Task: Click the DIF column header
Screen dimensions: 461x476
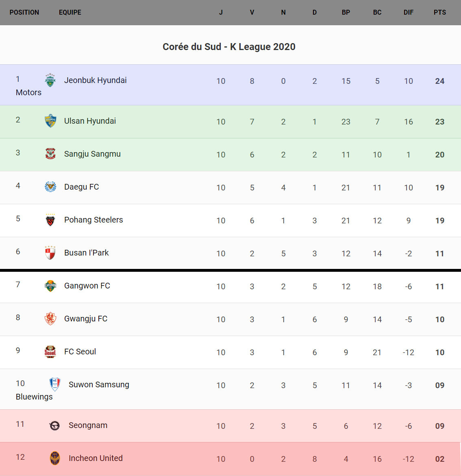Action: pyautogui.click(x=408, y=12)
